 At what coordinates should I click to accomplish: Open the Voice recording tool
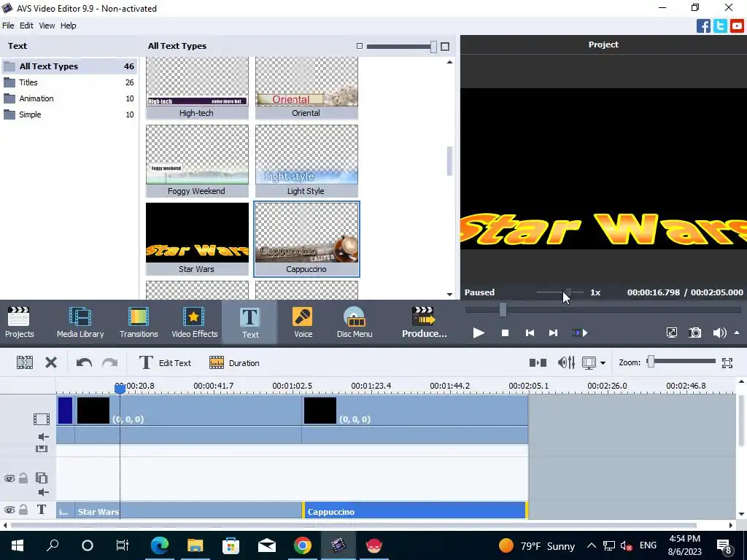(303, 322)
